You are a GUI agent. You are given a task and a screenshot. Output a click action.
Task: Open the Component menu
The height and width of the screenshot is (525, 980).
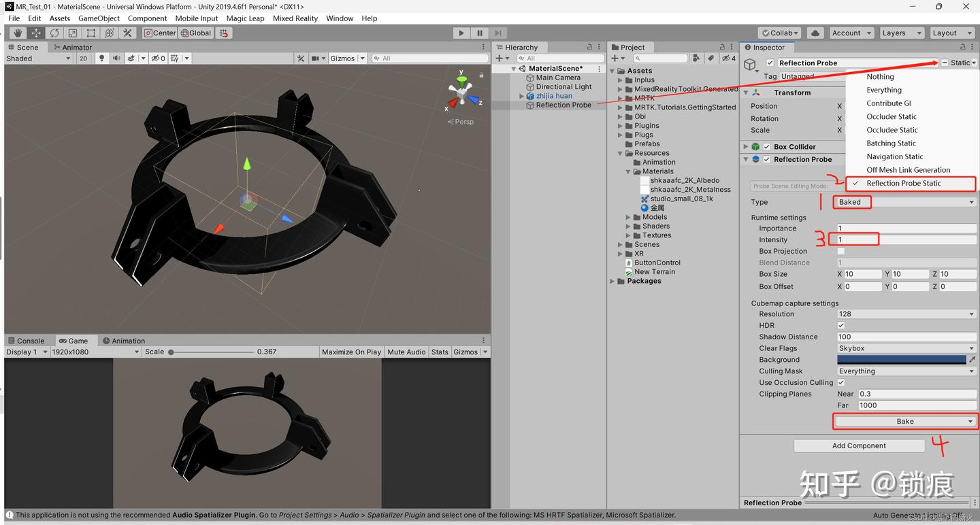[147, 18]
